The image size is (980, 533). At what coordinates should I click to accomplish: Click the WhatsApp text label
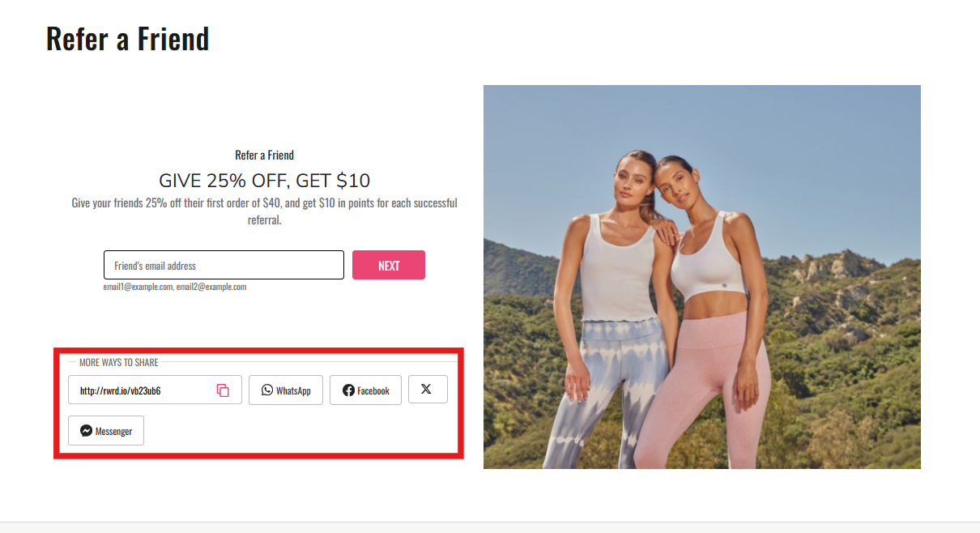click(293, 391)
